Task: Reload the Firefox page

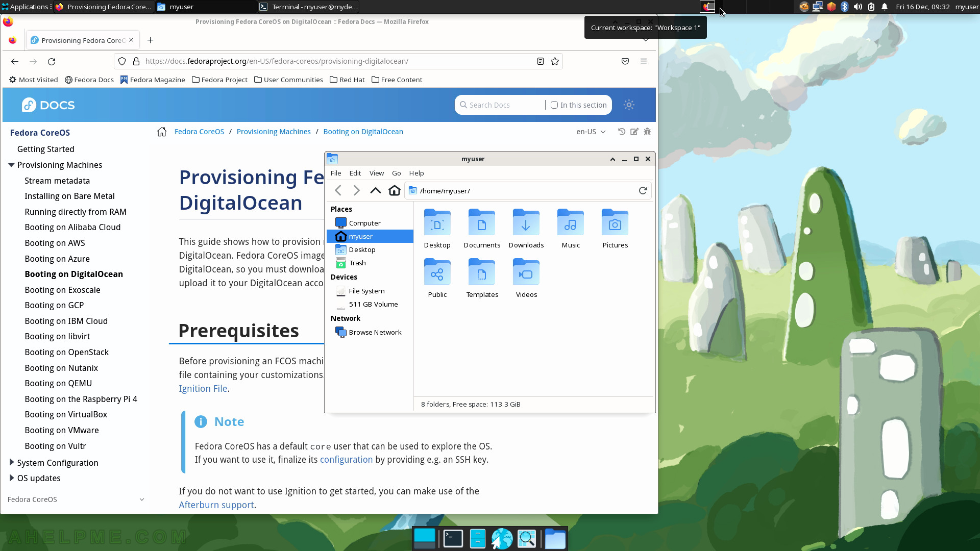Action: [x=52, y=61]
